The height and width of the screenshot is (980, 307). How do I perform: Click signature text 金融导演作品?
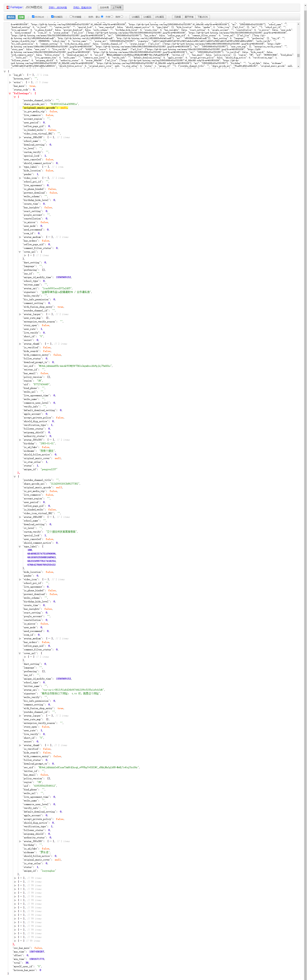pyautogui.click(x=49, y=292)
